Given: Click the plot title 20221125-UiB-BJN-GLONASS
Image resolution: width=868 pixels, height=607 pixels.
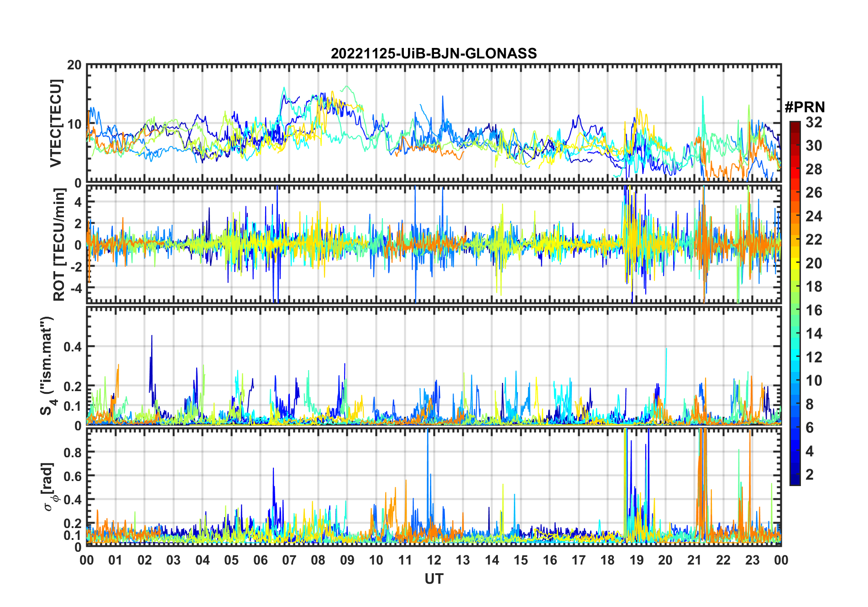Looking at the screenshot, I should coord(434,53).
